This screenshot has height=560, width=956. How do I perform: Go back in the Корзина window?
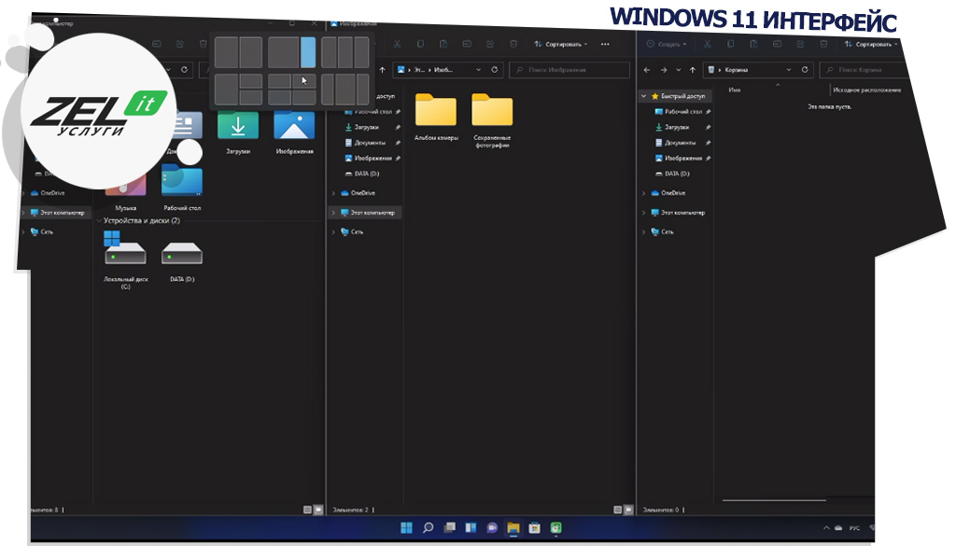pos(647,70)
